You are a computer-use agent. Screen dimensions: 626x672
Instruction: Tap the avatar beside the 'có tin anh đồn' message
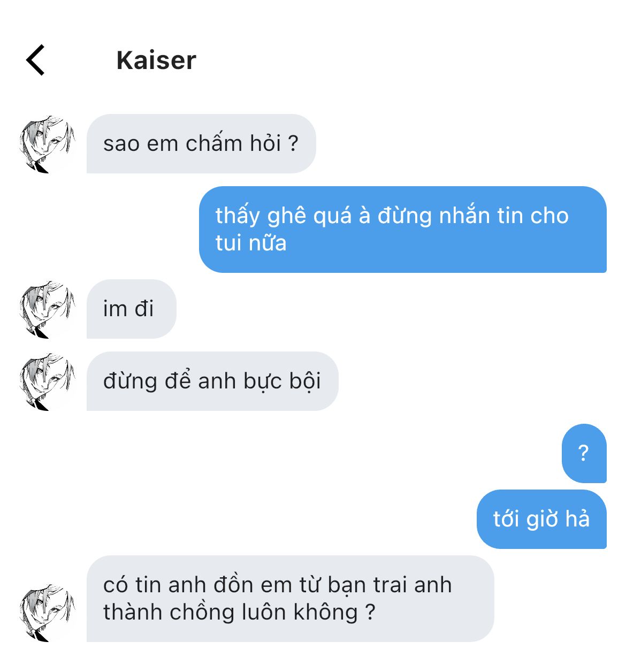47,613
